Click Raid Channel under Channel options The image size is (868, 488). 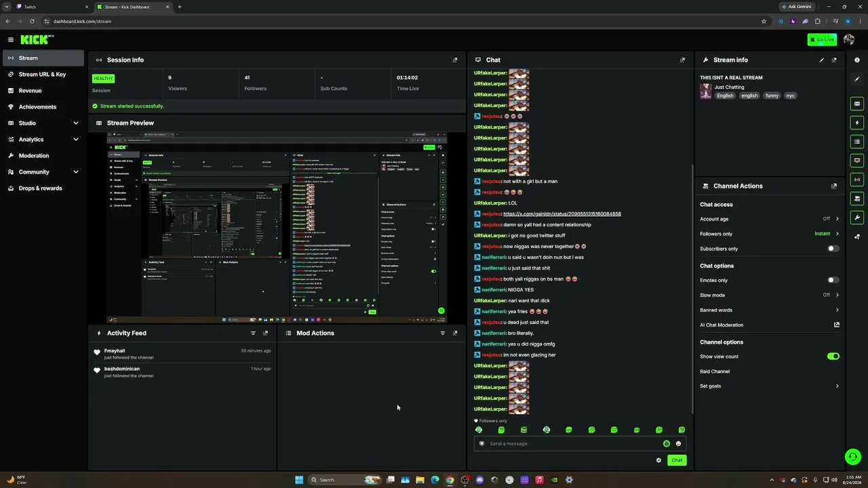click(x=715, y=371)
